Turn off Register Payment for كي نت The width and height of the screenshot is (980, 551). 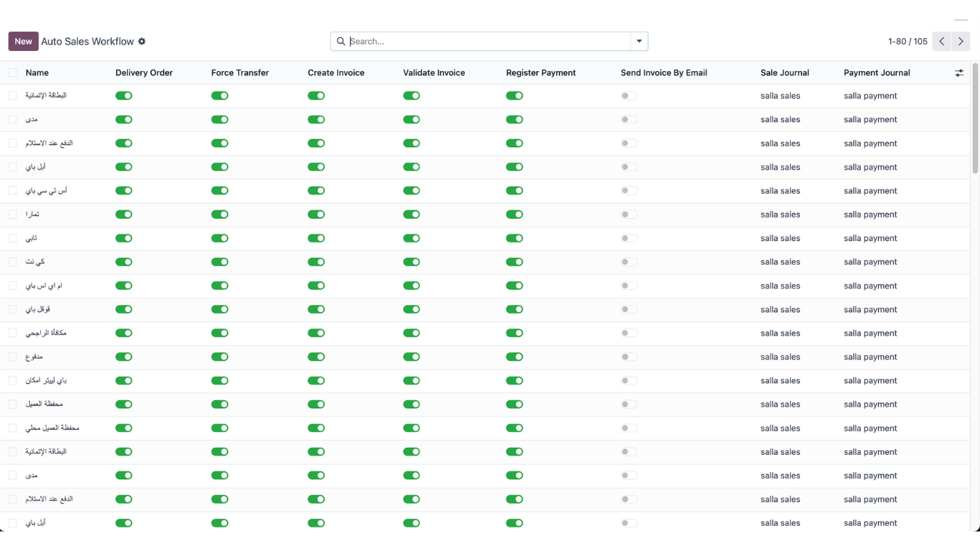(x=514, y=262)
